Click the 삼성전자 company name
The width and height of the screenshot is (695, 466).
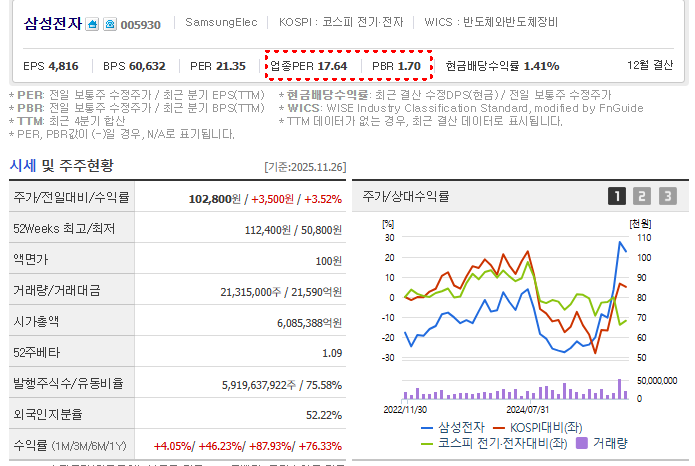point(53,23)
